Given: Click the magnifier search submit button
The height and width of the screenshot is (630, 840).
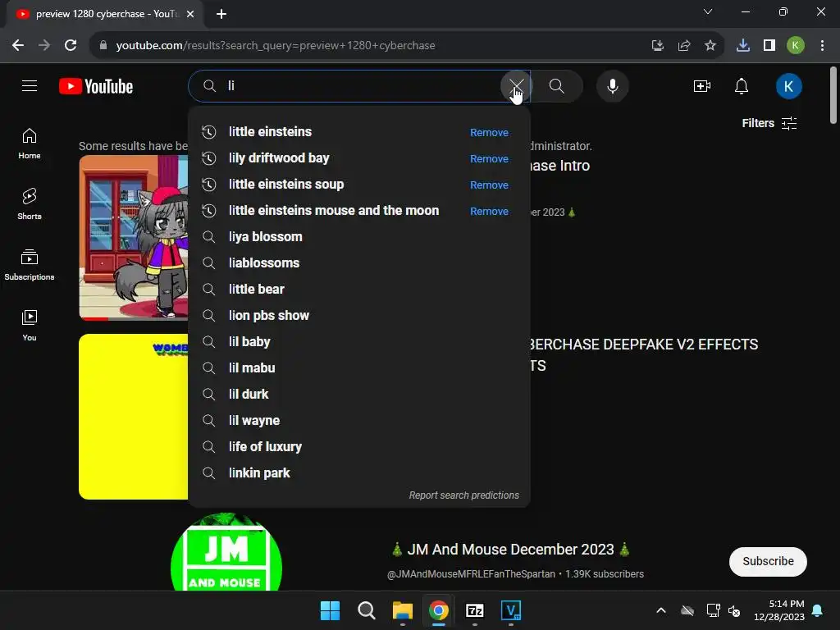Looking at the screenshot, I should 557,85.
